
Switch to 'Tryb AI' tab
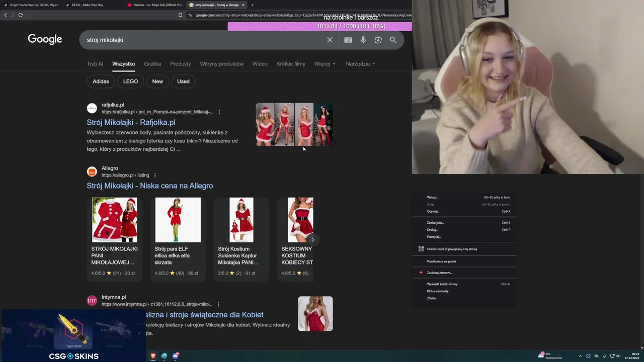tap(95, 64)
